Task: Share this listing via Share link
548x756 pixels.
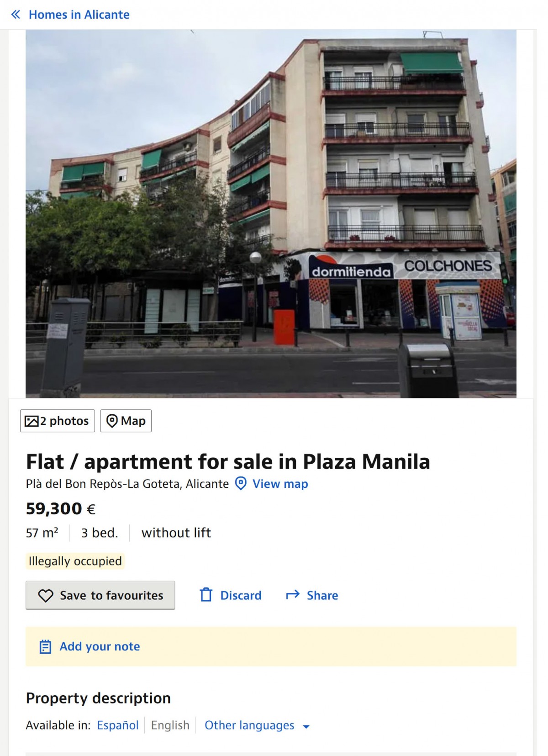Action: pos(322,595)
